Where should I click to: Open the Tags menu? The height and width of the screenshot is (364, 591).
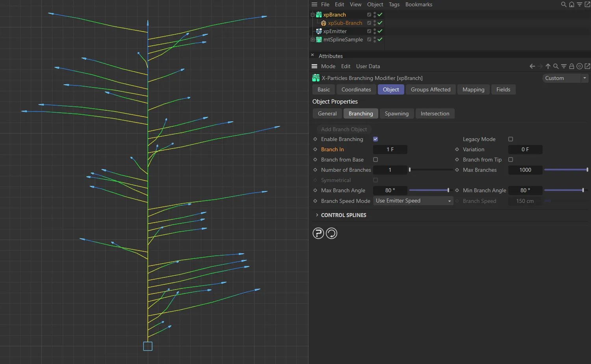coord(394,5)
